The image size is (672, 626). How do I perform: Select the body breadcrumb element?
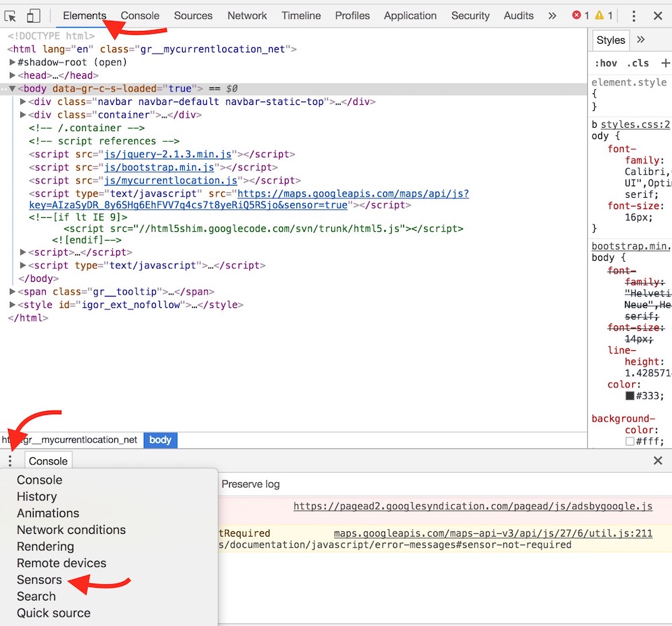point(160,440)
